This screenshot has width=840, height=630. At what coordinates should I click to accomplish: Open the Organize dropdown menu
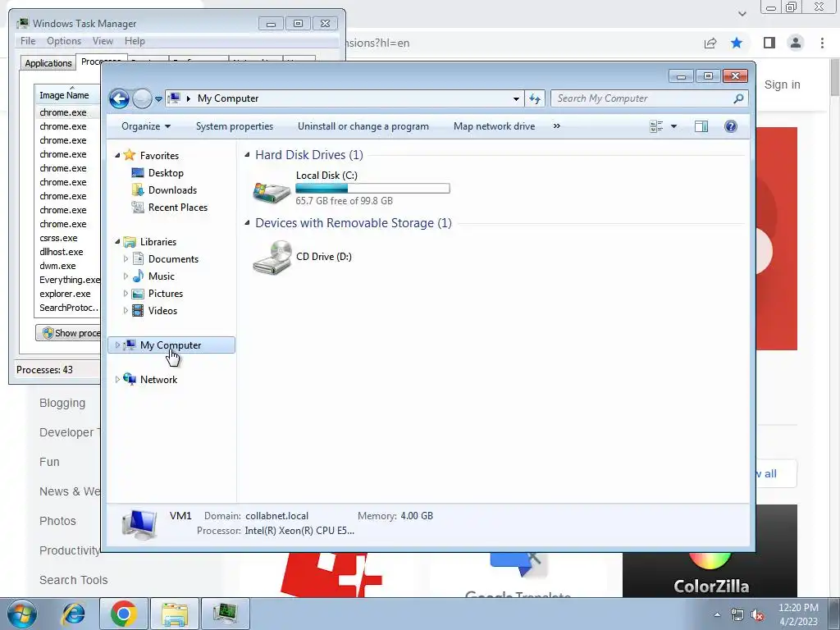[x=146, y=126]
